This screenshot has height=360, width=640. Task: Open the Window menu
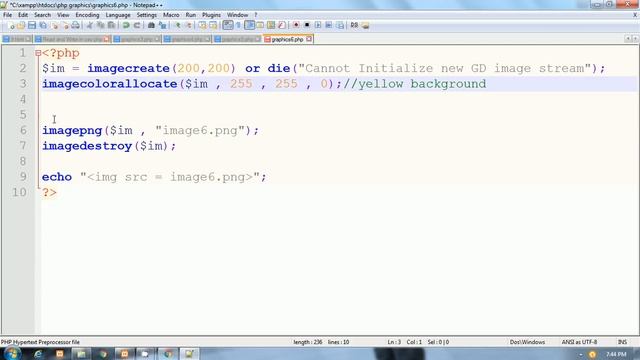pyautogui.click(x=238, y=15)
